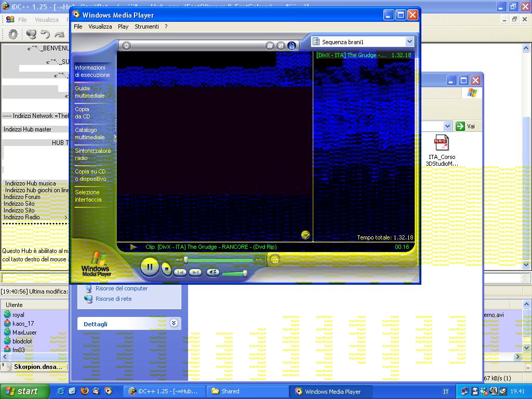Open the Visualizza menu in Media Player
532x399 pixels.
point(100,26)
